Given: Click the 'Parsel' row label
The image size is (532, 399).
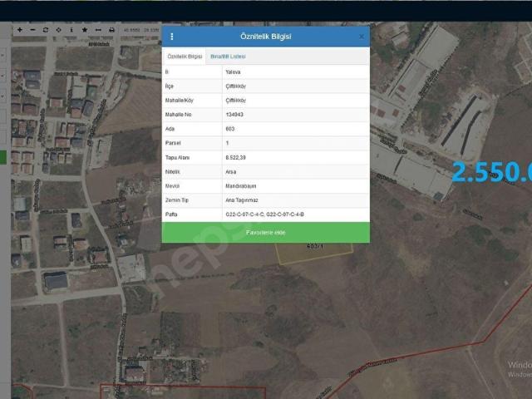Looking at the screenshot, I should [x=173, y=143].
